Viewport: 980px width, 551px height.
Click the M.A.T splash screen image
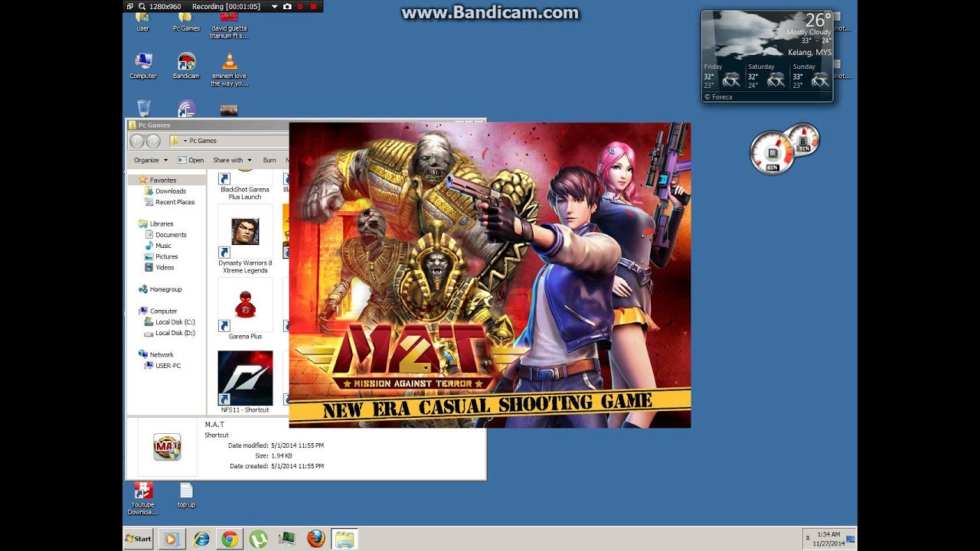tap(490, 275)
